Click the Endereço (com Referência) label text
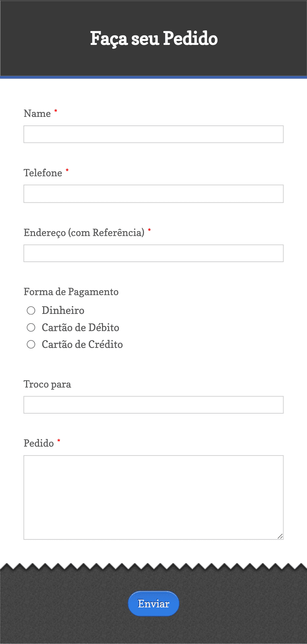Screen dimensions: 307x644 tap(84, 233)
